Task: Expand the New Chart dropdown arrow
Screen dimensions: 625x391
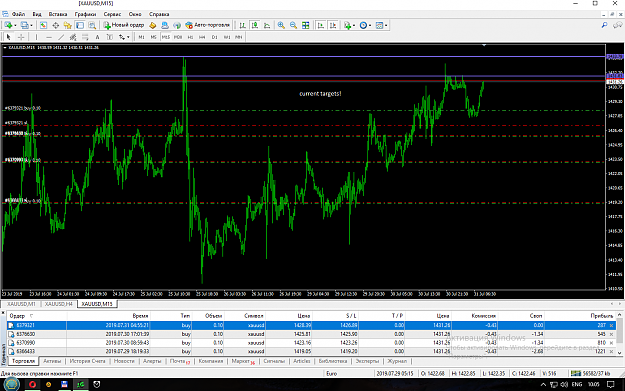Action: [15, 25]
